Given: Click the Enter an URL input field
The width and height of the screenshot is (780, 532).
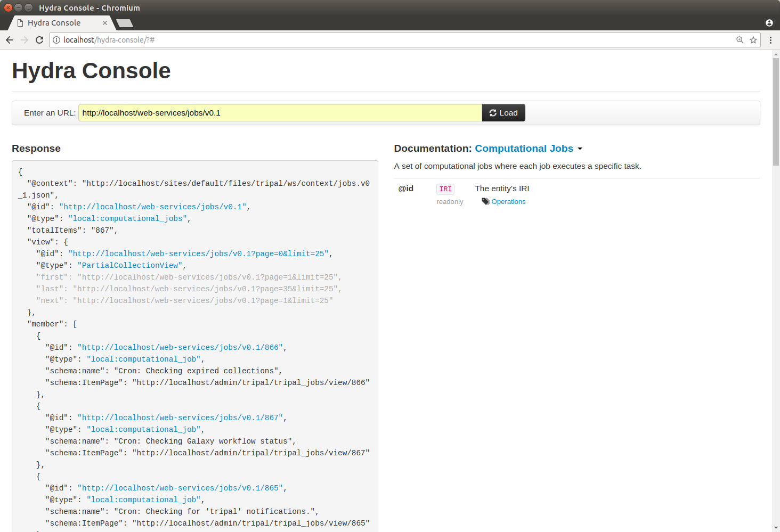Looking at the screenshot, I should point(280,113).
